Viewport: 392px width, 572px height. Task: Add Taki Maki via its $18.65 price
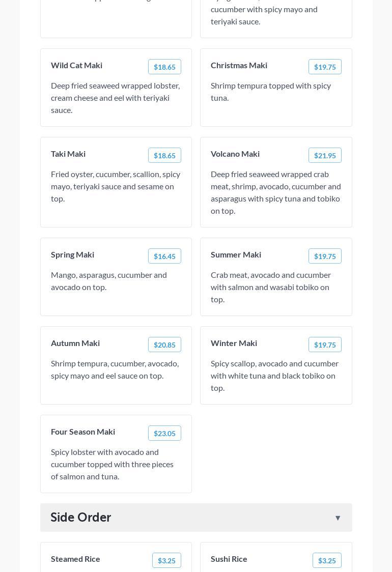[x=164, y=155]
